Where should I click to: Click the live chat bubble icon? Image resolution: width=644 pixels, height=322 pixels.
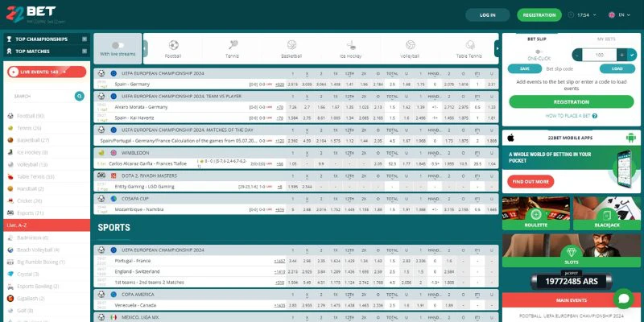coord(623,299)
